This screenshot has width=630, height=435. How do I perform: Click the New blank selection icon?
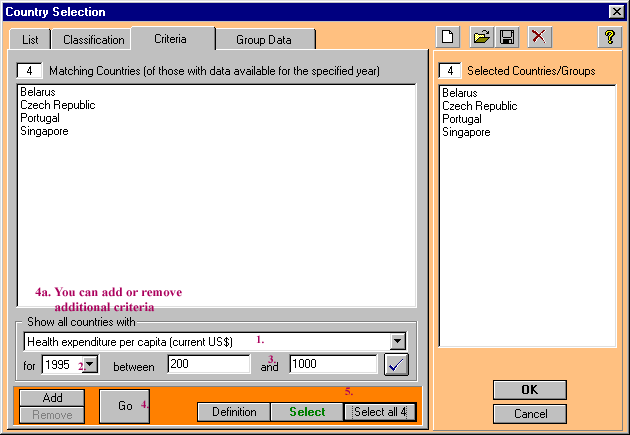[x=449, y=37]
